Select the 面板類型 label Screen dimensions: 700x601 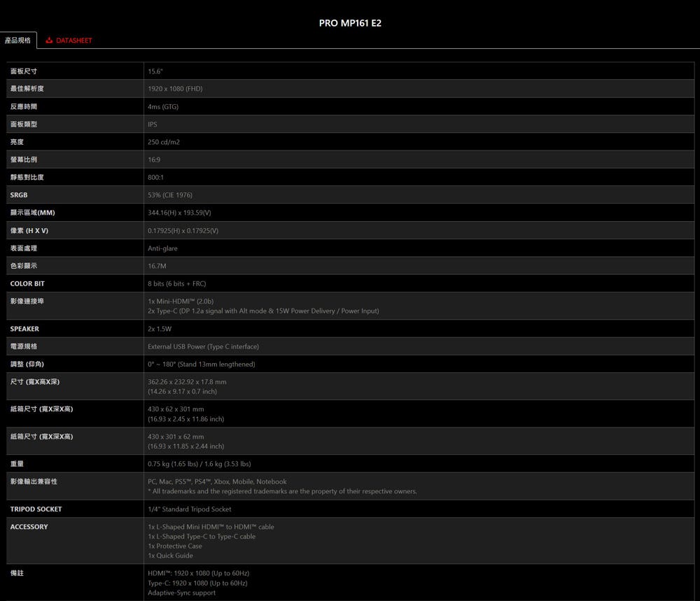click(x=24, y=124)
